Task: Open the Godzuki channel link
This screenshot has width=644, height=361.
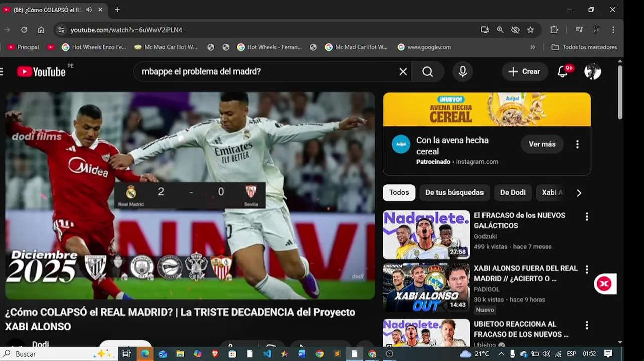Action: click(485, 236)
